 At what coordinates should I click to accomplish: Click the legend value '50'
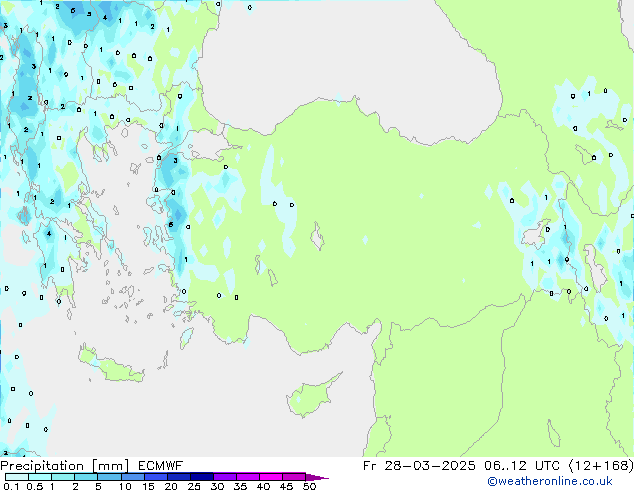[x=309, y=486]
